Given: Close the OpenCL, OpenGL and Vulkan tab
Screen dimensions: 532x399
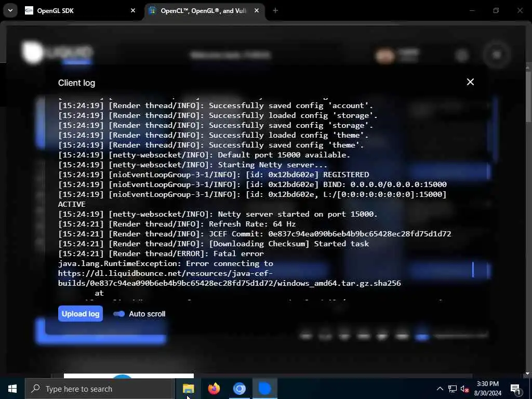Looking at the screenshot, I should coord(257,11).
